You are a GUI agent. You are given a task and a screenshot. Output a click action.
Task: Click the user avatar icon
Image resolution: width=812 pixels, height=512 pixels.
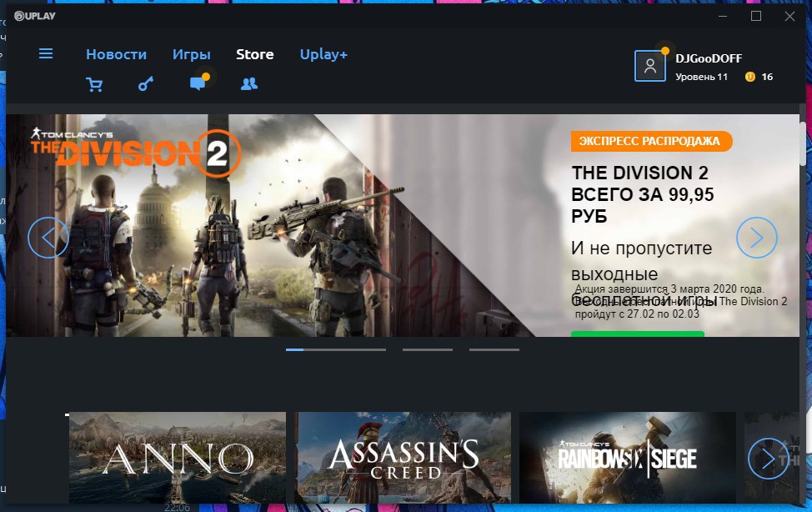click(x=650, y=66)
